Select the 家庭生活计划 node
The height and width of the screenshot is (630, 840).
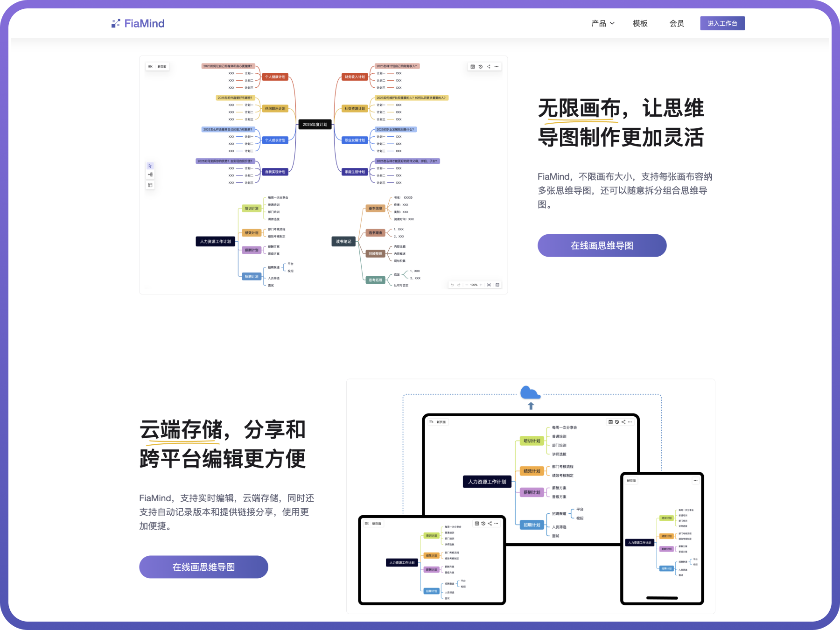355,172
